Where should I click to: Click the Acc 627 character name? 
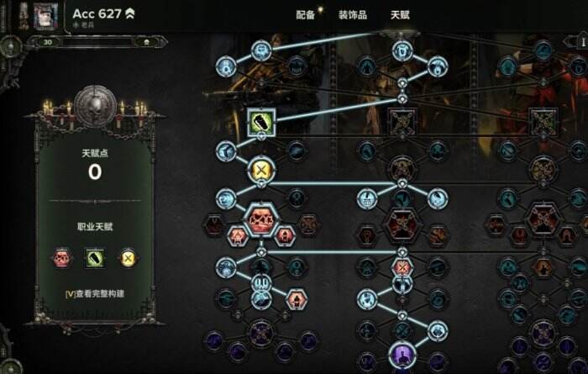[97, 14]
